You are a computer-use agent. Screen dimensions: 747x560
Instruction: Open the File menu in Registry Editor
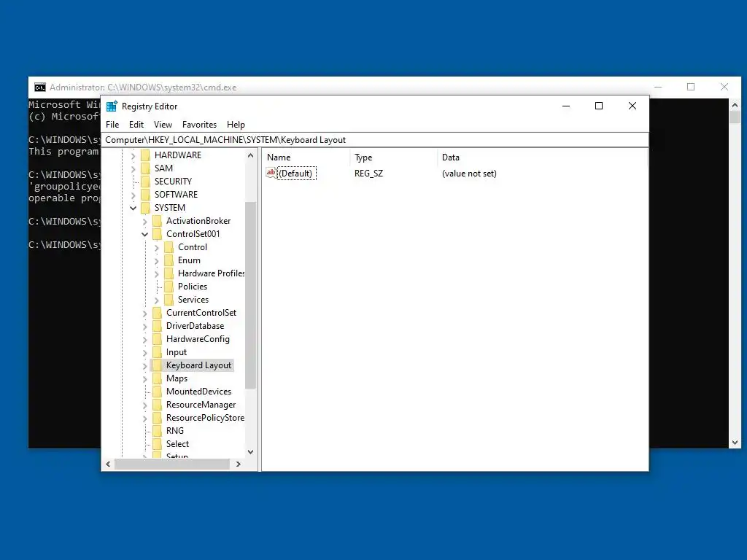112,125
